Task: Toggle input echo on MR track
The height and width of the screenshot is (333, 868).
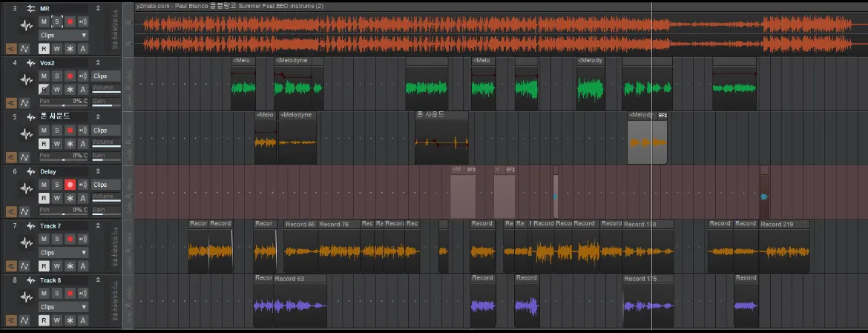Action: click(x=82, y=22)
